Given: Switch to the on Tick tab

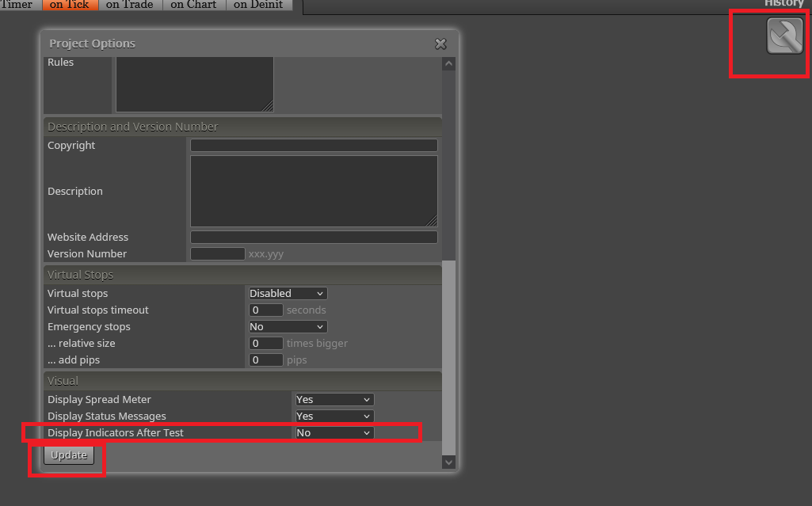Looking at the screenshot, I should pos(70,5).
